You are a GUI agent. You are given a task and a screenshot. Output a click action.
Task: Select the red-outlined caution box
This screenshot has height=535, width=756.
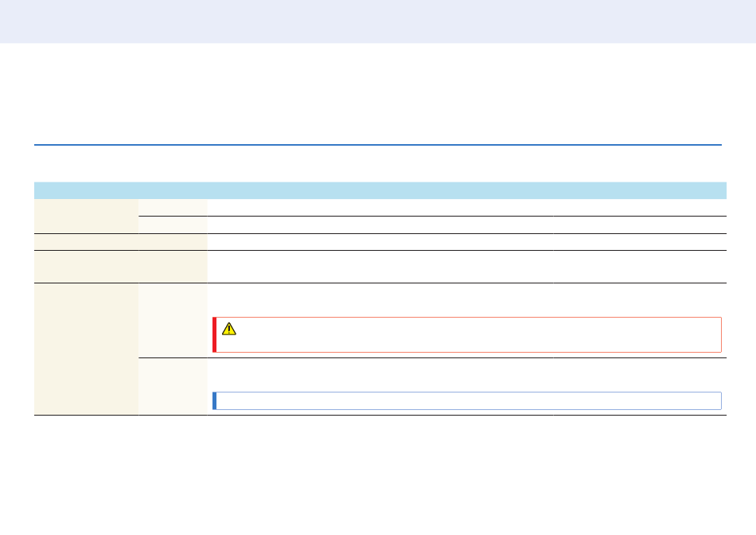point(467,335)
